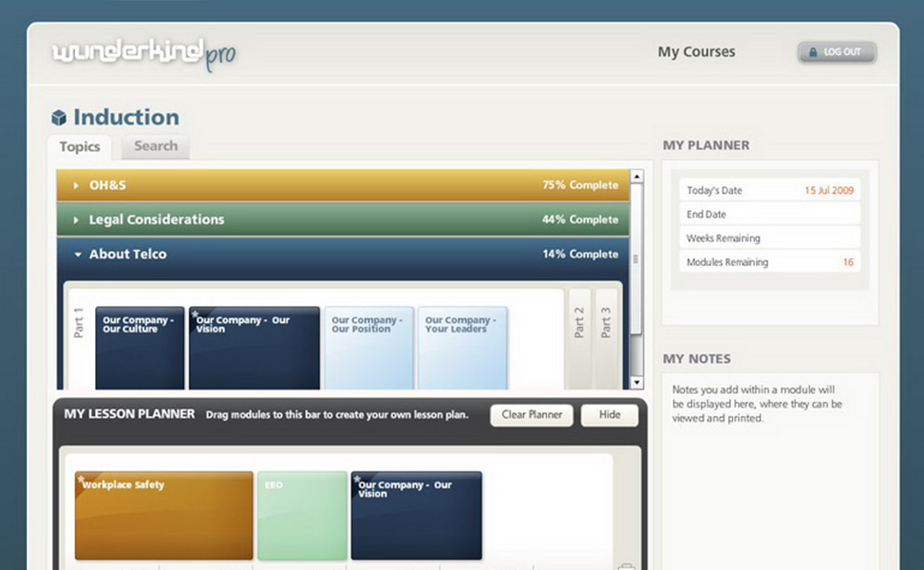The width and height of the screenshot is (924, 570).
Task: Click the 75% Complete label
Action: point(580,185)
